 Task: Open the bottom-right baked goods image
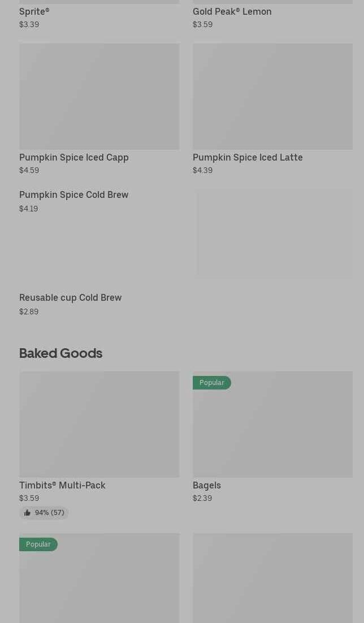pos(272,578)
